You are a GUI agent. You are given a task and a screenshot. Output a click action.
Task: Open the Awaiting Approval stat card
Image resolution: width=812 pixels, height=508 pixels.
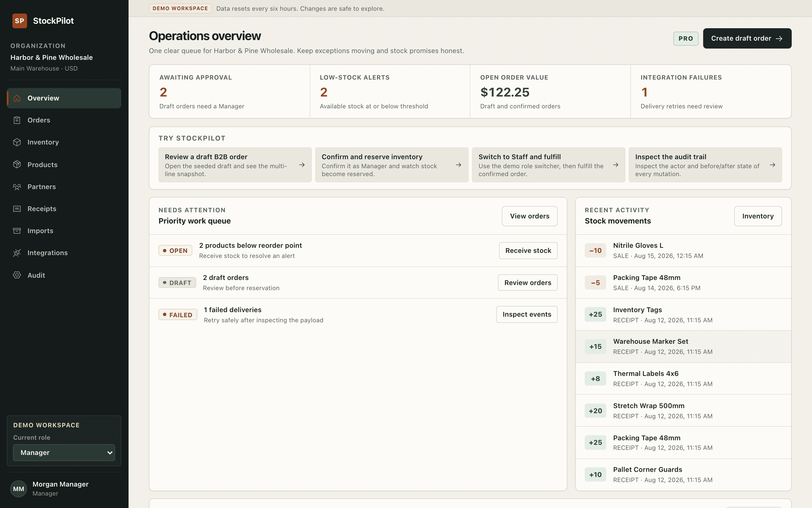(230, 91)
